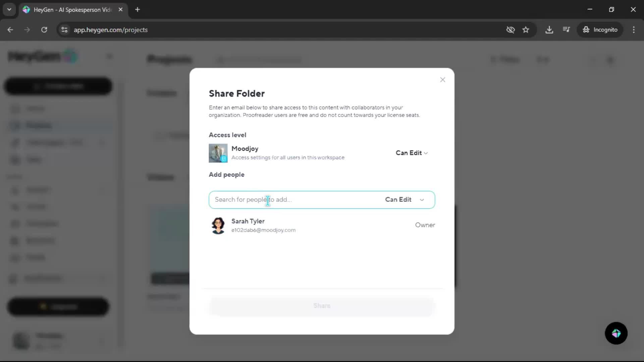This screenshot has height=362, width=644.
Task: Click the Search for people input field
Action: (x=295, y=200)
